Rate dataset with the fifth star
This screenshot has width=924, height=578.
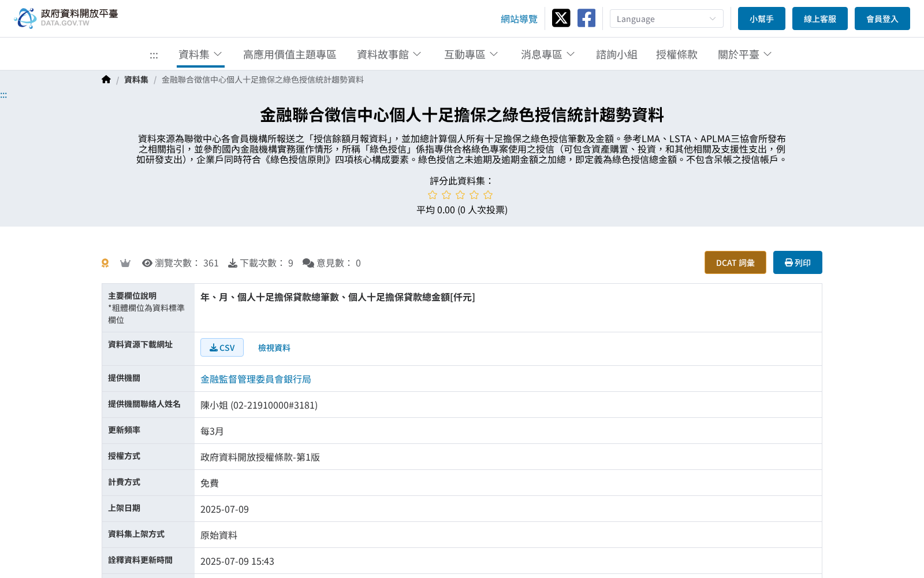[x=488, y=195]
